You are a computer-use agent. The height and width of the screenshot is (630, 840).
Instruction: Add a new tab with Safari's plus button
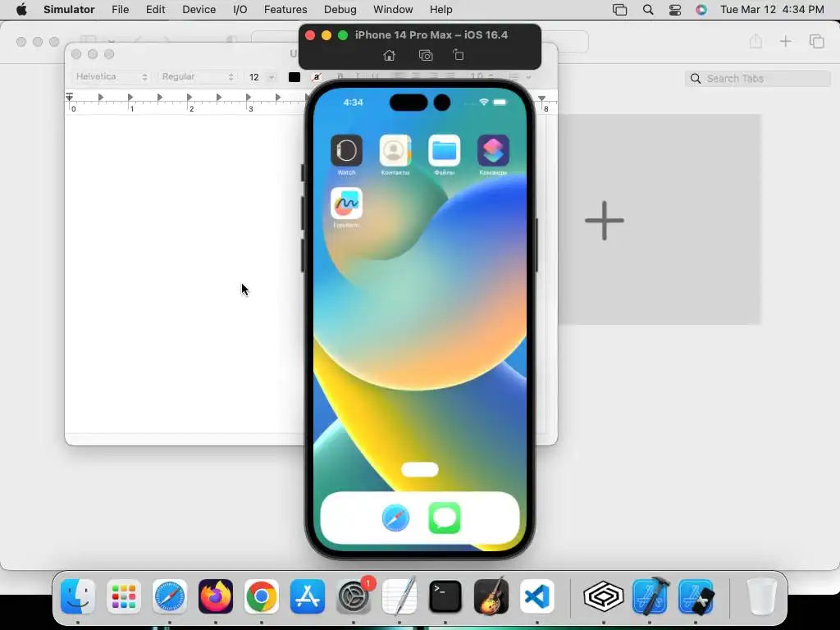[x=785, y=41]
